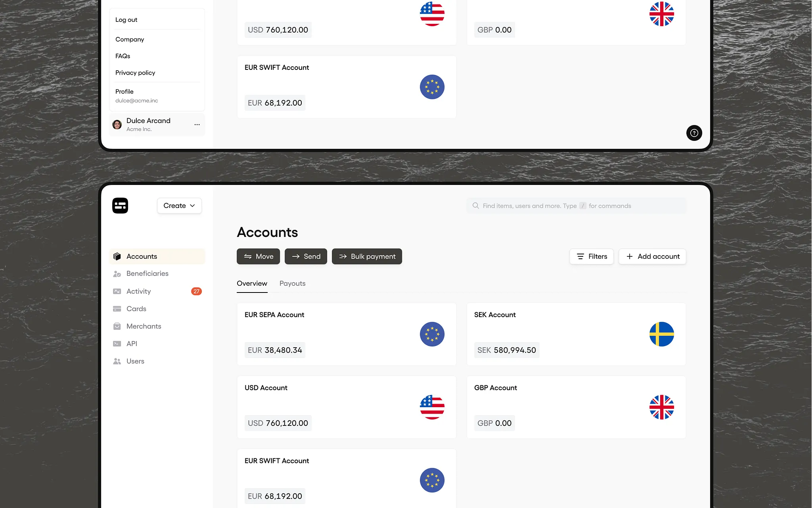Click the round help question-mark icon
This screenshot has width=812, height=508.
coord(694,133)
